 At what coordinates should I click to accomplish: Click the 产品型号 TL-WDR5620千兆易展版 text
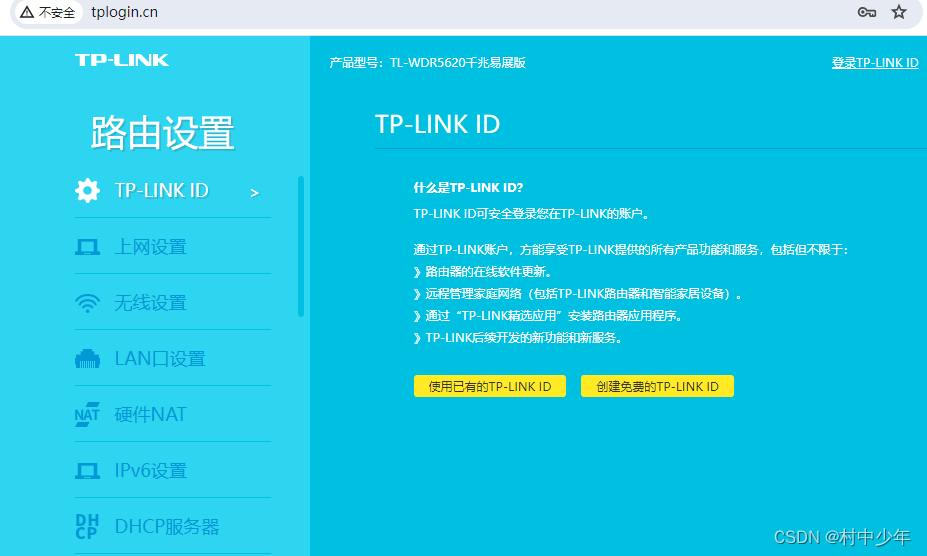coord(427,63)
